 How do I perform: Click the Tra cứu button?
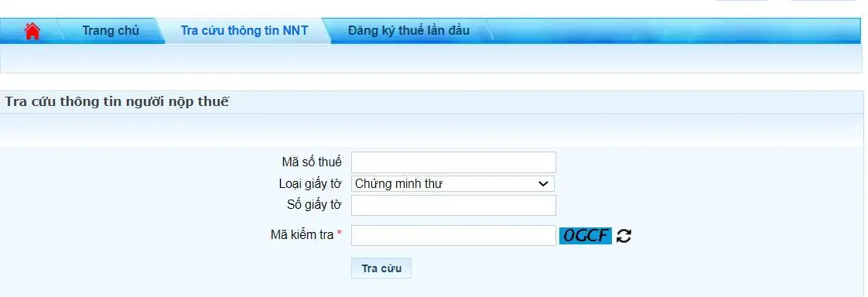[x=381, y=268]
